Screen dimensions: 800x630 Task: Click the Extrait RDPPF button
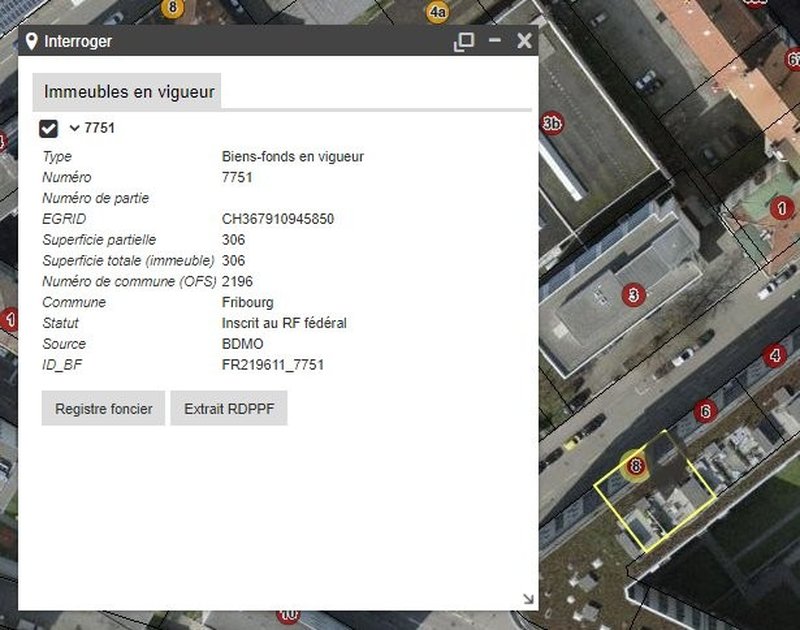229,409
